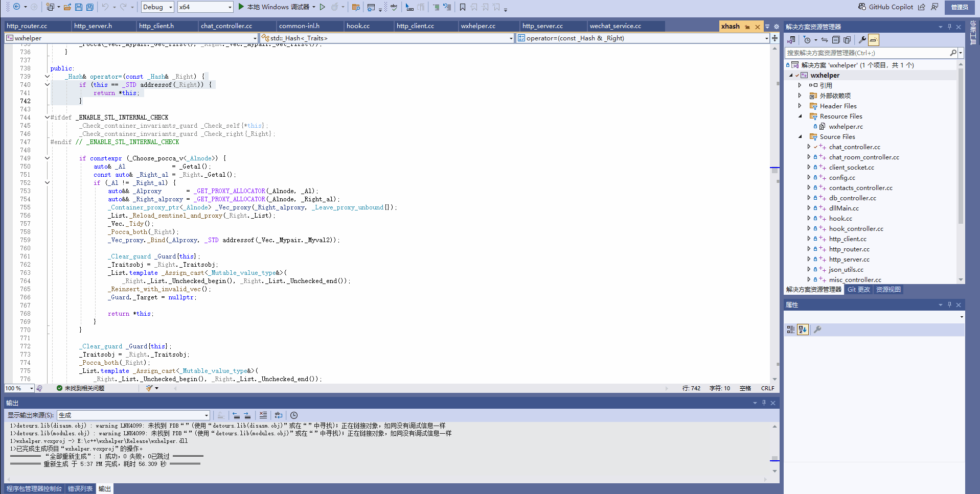The height and width of the screenshot is (494, 980).
Task: Click Collapse All icon in Solution Explorer
Action: pyautogui.click(x=836, y=39)
